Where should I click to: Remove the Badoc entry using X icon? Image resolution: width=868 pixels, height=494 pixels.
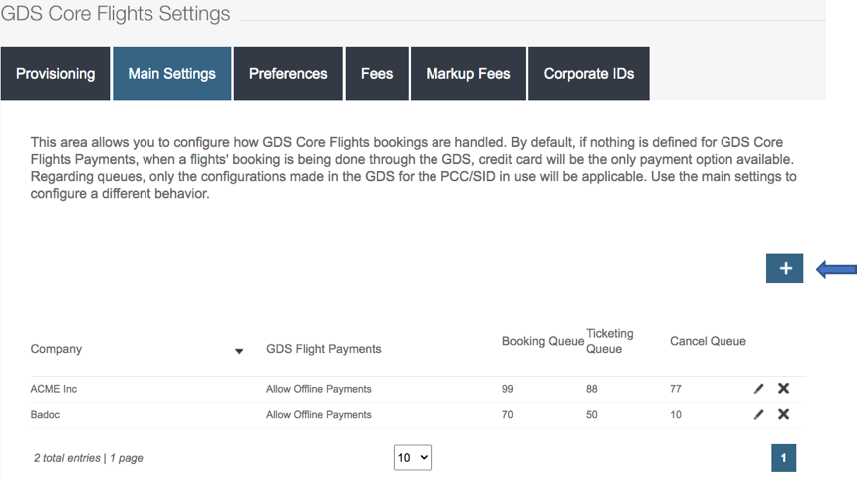coord(783,414)
